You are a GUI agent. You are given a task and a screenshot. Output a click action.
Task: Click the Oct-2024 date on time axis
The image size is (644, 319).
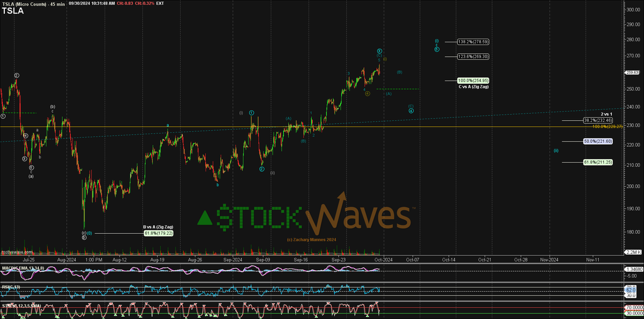(383, 259)
